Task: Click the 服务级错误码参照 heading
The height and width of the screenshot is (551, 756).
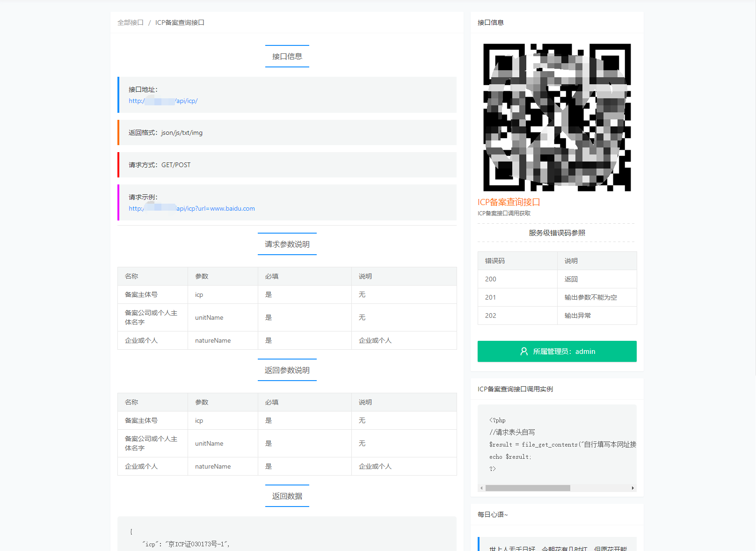Action: pos(556,232)
